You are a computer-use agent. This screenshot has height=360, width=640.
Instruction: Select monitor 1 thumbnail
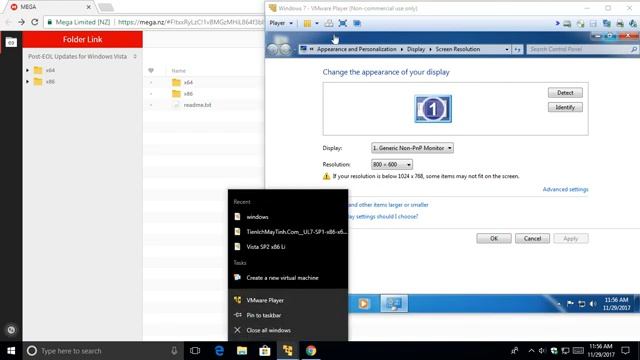(x=433, y=109)
